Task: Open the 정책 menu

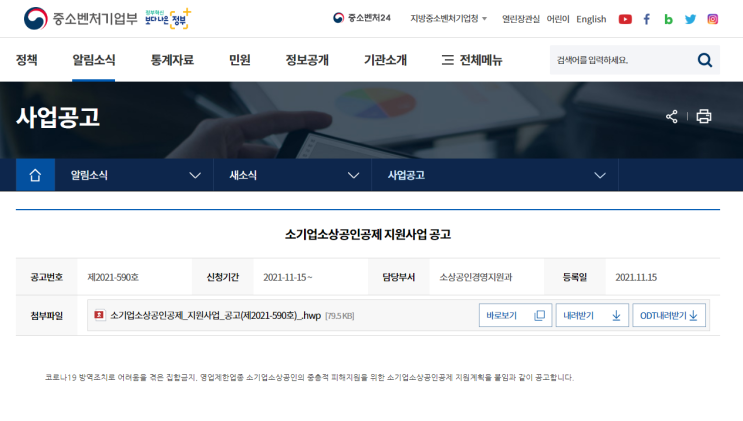Action: (x=27, y=60)
